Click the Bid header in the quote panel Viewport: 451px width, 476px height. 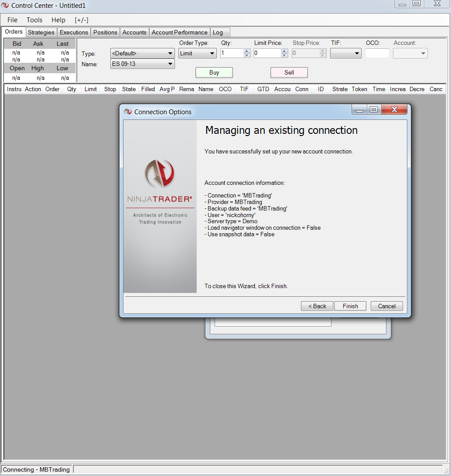point(17,44)
